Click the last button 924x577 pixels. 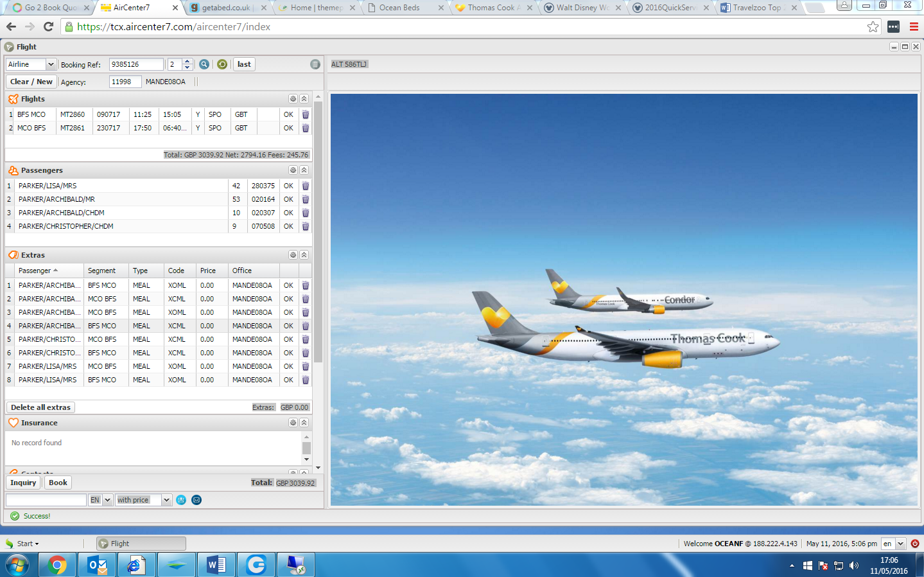[244, 64]
